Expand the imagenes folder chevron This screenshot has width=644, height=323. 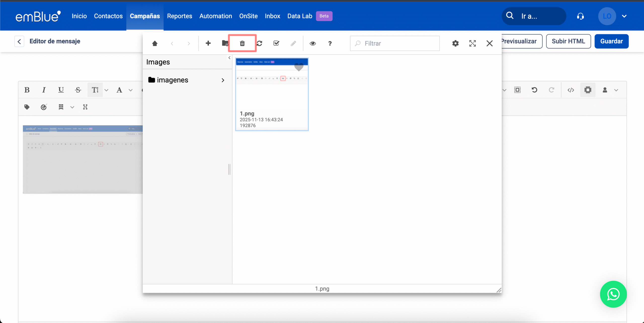[x=223, y=80]
